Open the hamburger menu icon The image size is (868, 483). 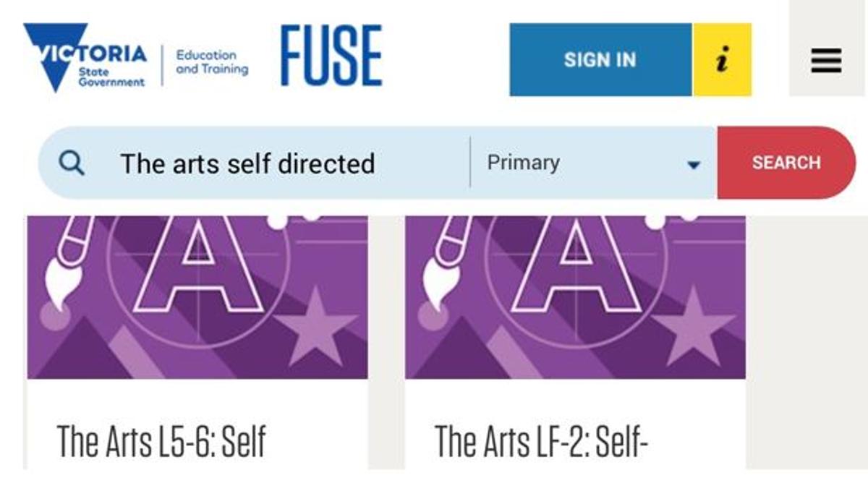point(826,61)
